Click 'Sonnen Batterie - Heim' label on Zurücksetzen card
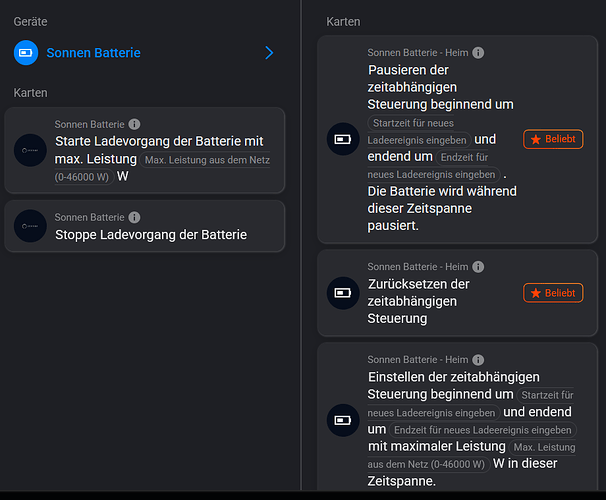 click(418, 267)
